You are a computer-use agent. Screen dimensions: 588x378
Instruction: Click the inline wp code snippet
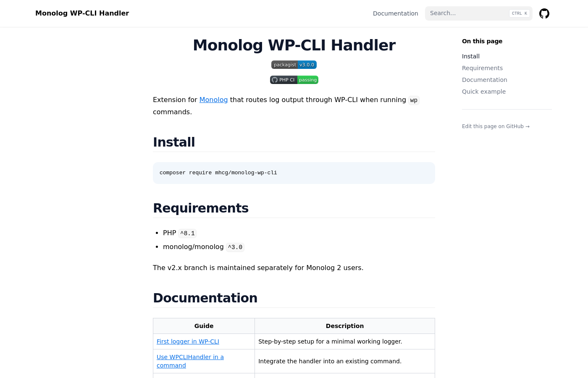tap(414, 100)
